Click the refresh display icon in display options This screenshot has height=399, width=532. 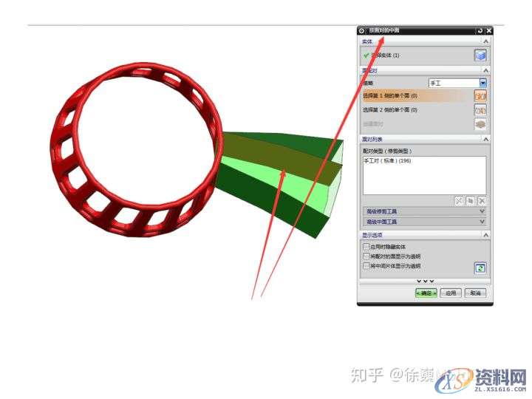click(x=480, y=268)
